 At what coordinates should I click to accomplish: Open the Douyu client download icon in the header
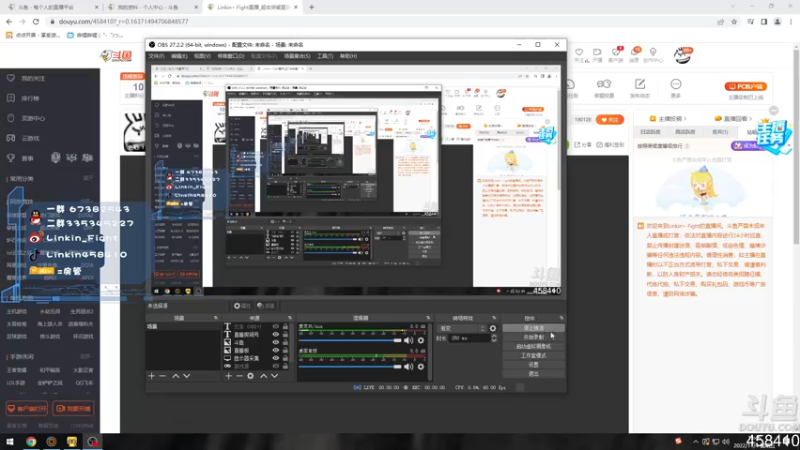point(616,55)
